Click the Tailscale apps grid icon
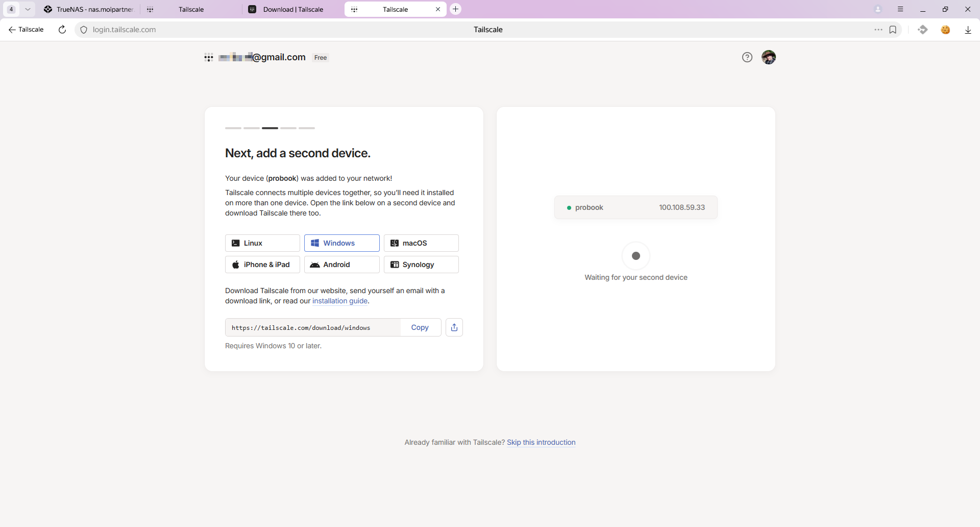The width and height of the screenshot is (980, 527). 209,58
